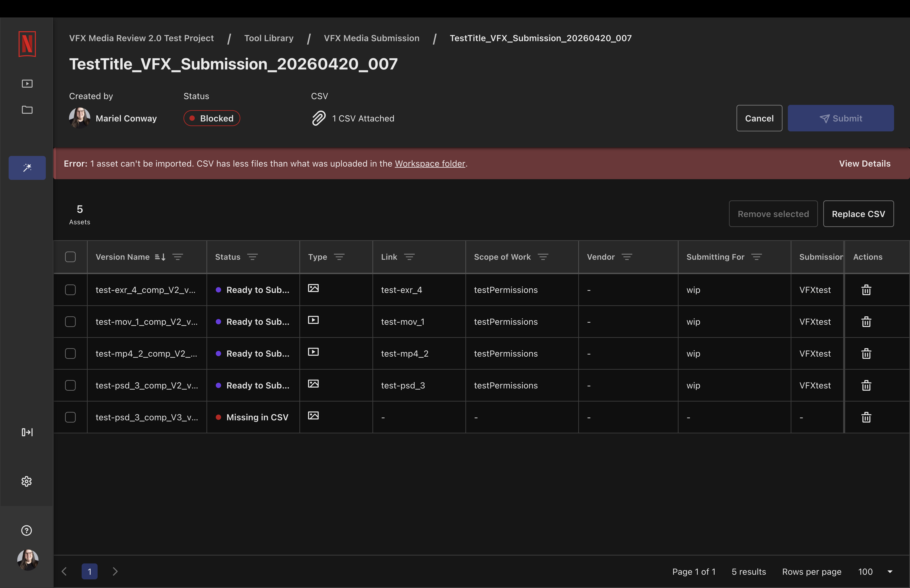The image size is (910, 588).
Task: Delete test-psd_3_comp_V2 row with trash icon
Action: (866, 385)
